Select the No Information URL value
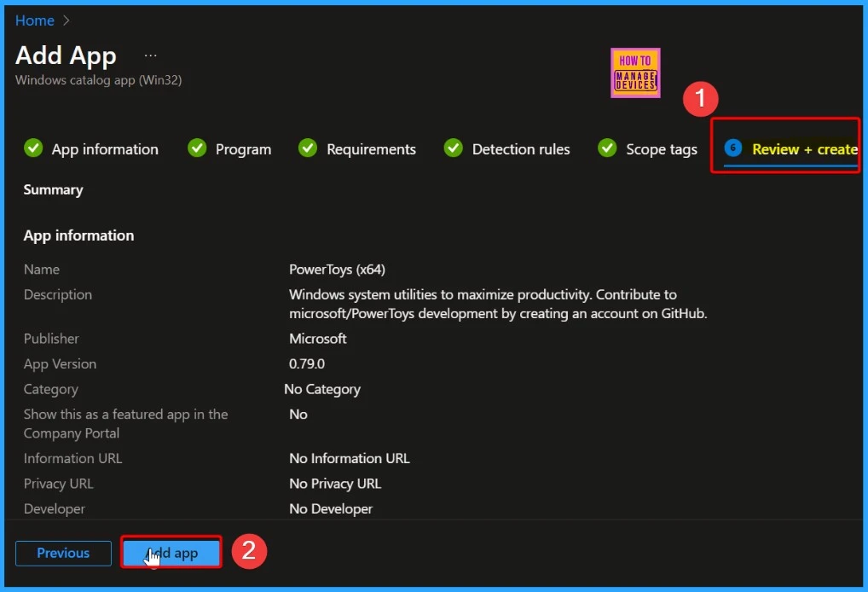Viewport: 868px width, 592px height. tap(350, 459)
